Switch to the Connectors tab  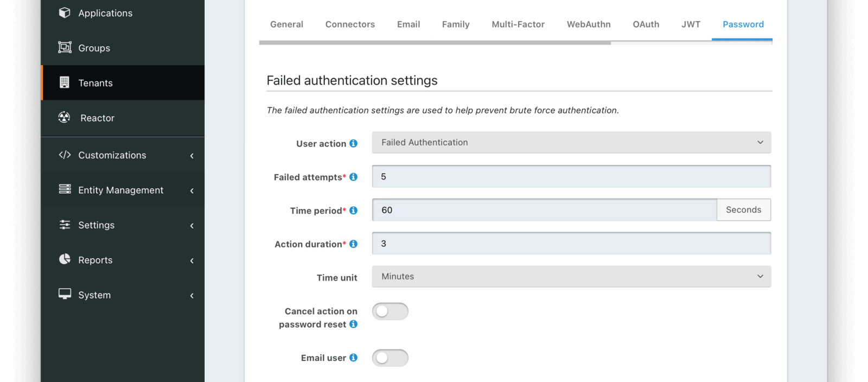(350, 24)
